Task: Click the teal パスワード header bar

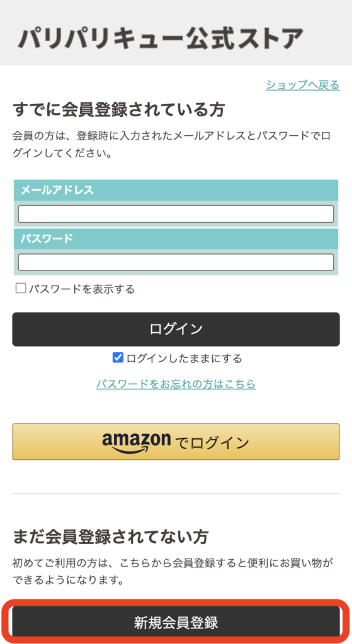Action: pos(176,238)
